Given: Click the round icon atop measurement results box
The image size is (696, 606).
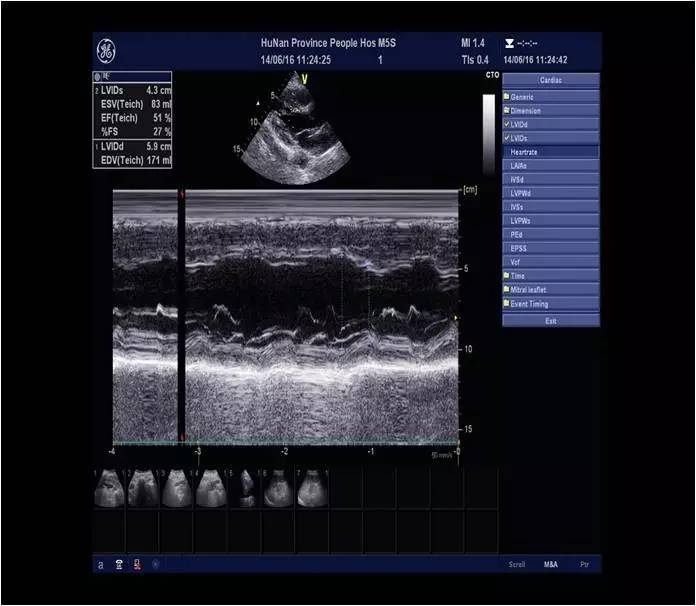Looking at the screenshot, I should click(97, 76).
